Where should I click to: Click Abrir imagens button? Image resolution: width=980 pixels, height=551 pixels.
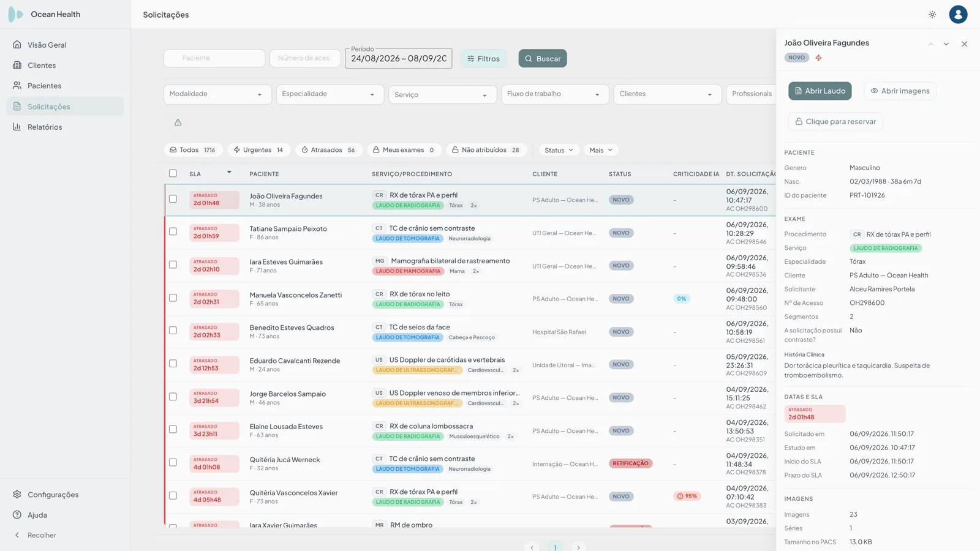click(x=900, y=91)
